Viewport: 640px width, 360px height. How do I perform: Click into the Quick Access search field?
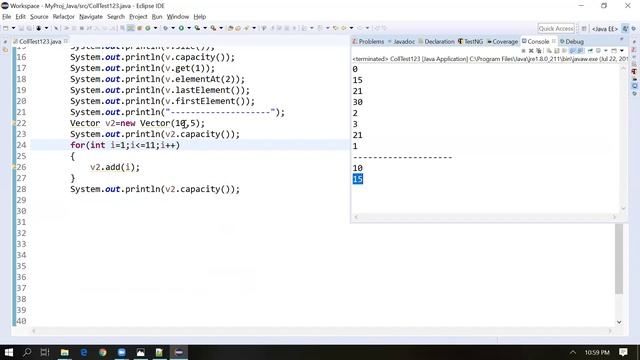point(556,29)
